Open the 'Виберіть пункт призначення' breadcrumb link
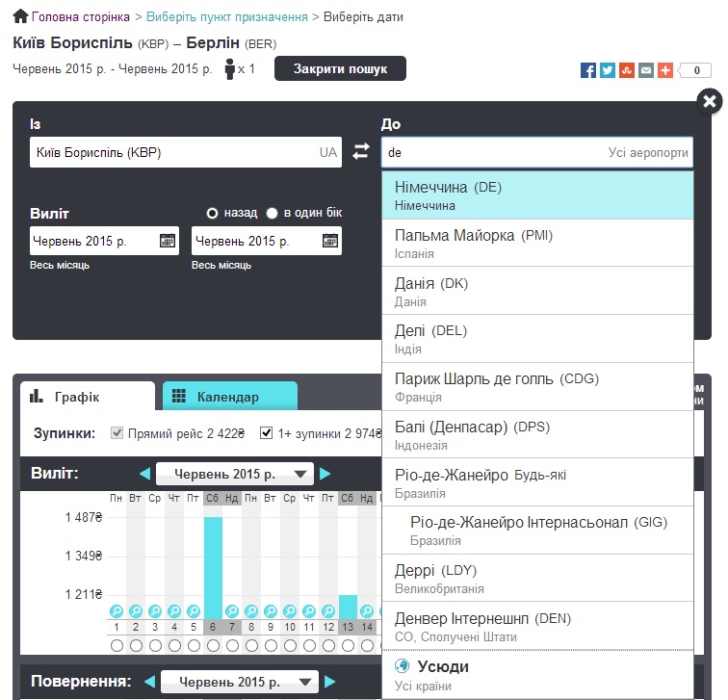 [227, 17]
